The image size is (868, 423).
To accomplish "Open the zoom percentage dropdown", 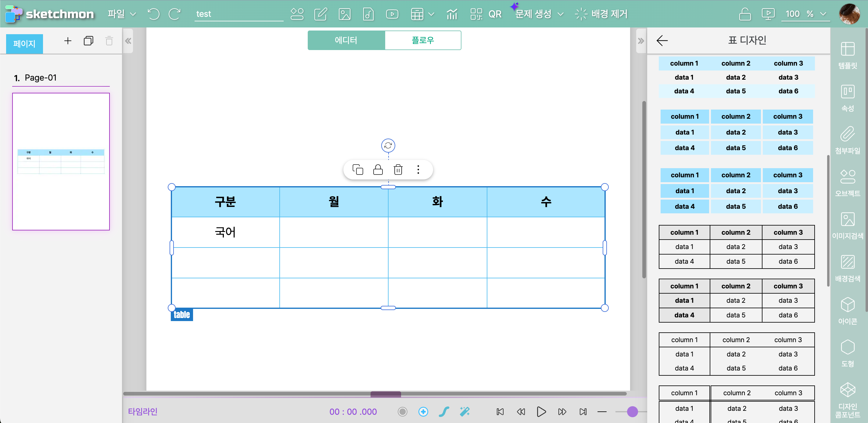I will (x=823, y=14).
